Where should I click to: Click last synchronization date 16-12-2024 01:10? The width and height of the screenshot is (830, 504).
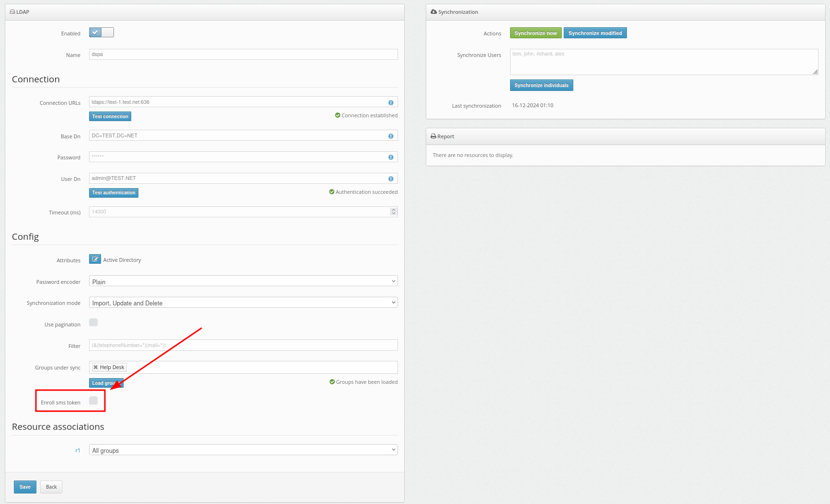533,105
